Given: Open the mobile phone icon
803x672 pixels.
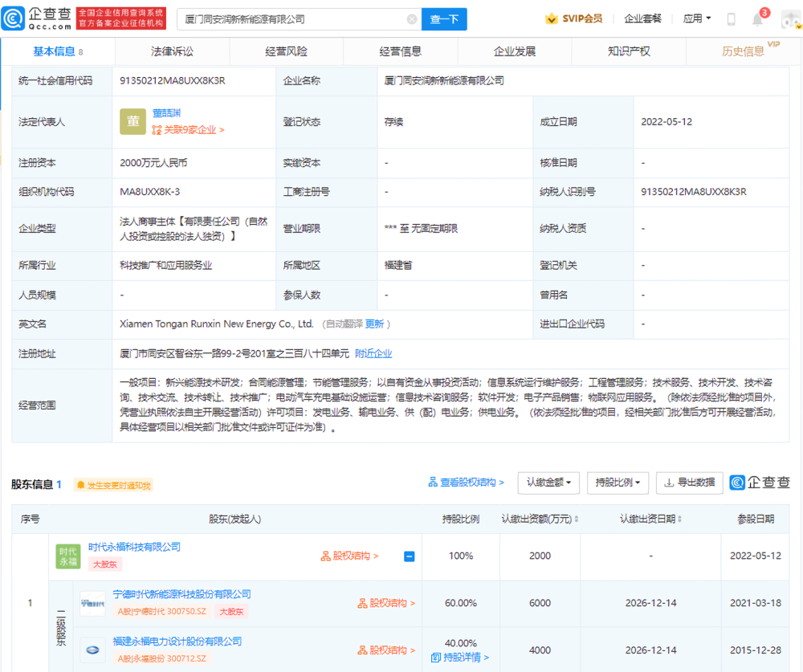Looking at the screenshot, I should point(732,19).
